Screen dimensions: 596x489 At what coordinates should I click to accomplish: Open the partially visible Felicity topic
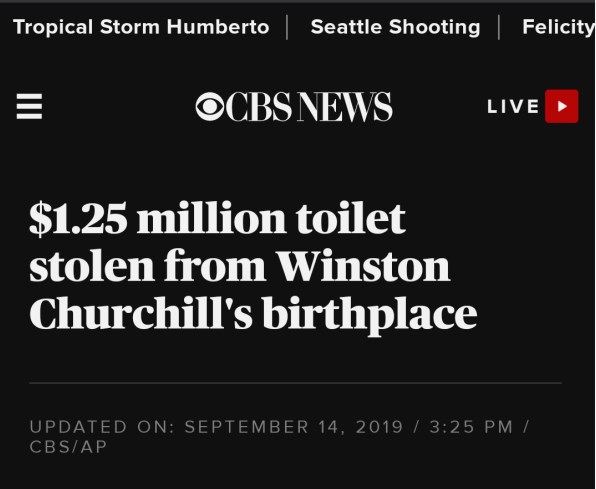pos(558,27)
